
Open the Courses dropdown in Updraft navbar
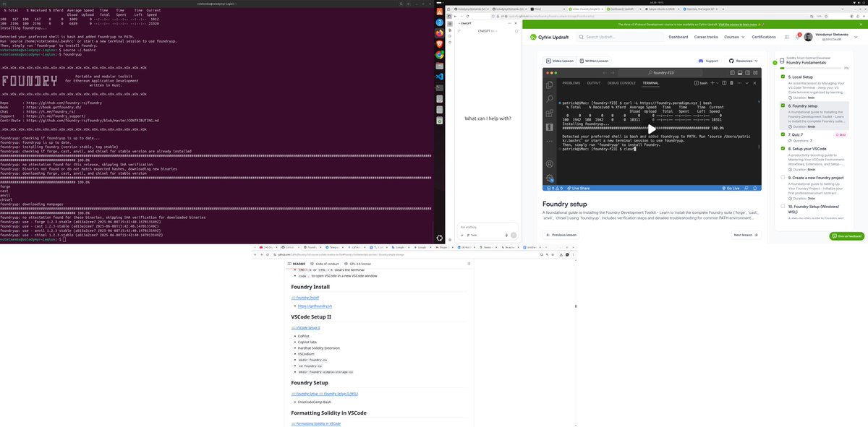733,37
